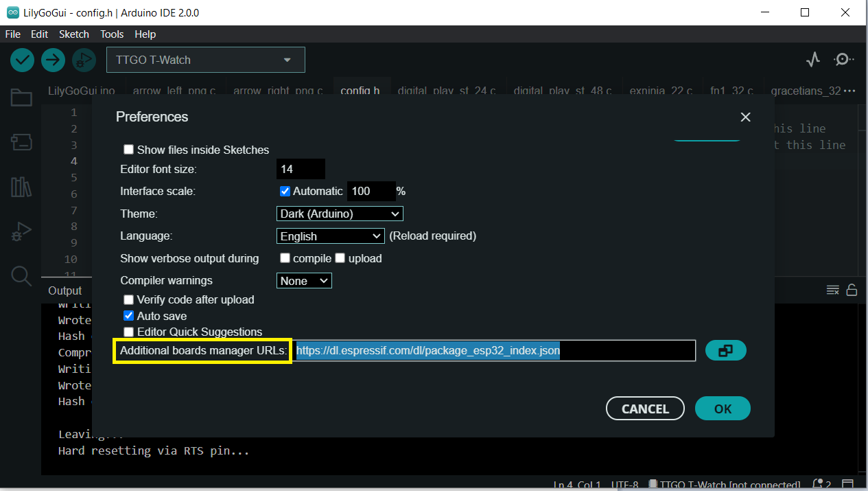
Task: Open the Sketch menu
Action: [x=74, y=34]
